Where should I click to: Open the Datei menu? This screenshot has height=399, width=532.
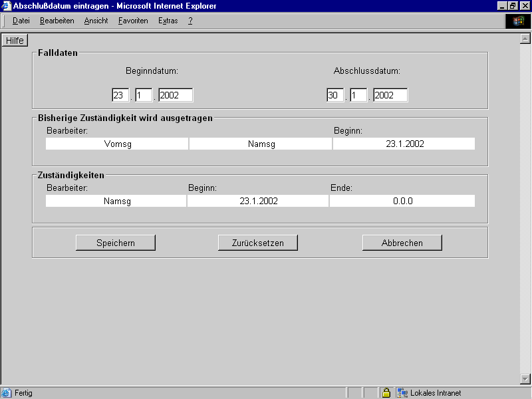point(21,21)
